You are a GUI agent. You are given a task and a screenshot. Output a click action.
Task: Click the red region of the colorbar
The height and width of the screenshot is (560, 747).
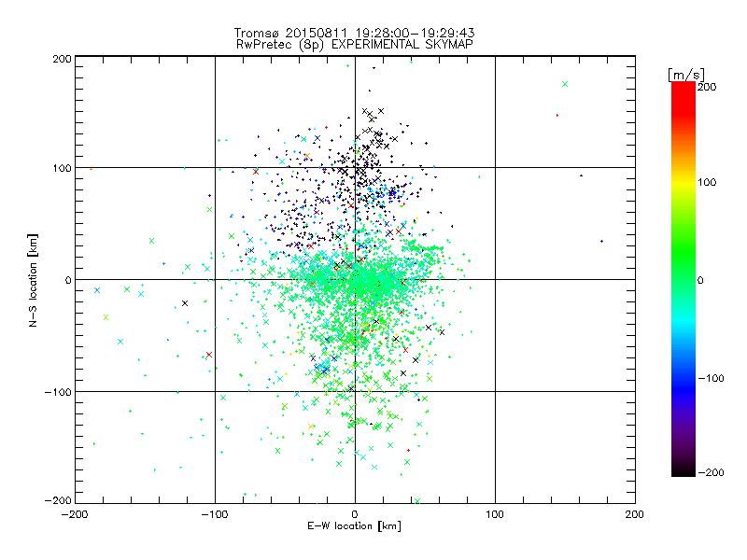tap(684, 98)
